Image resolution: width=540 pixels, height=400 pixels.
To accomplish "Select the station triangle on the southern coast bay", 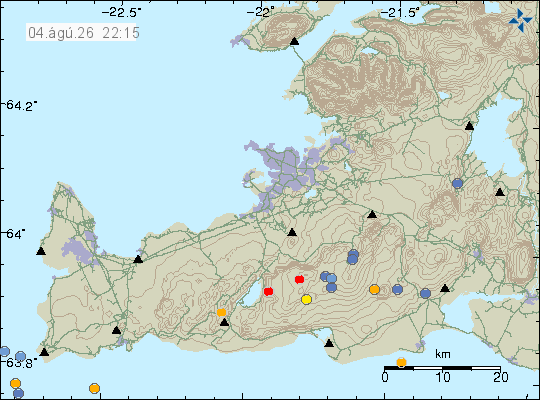I will point(329,343).
